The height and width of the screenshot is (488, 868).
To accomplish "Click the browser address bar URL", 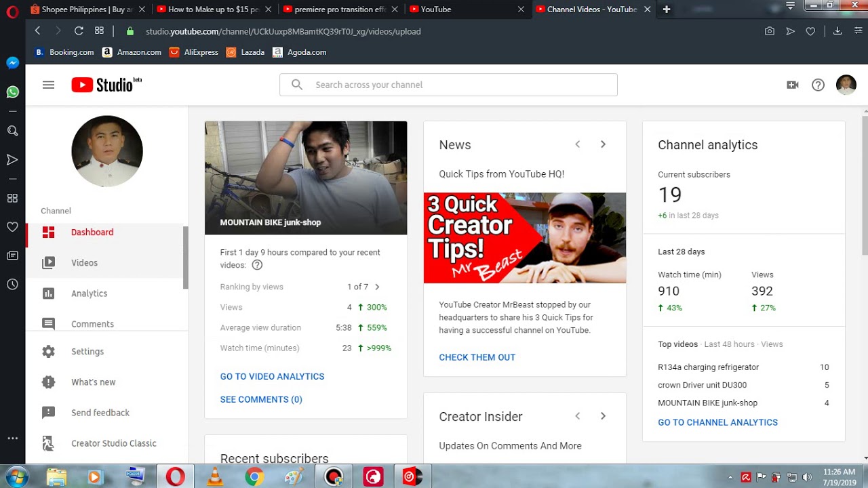I will tap(283, 31).
